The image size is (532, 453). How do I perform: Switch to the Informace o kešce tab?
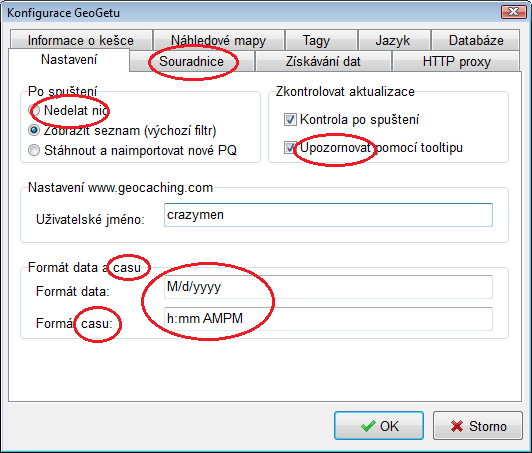(x=81, y=40)
